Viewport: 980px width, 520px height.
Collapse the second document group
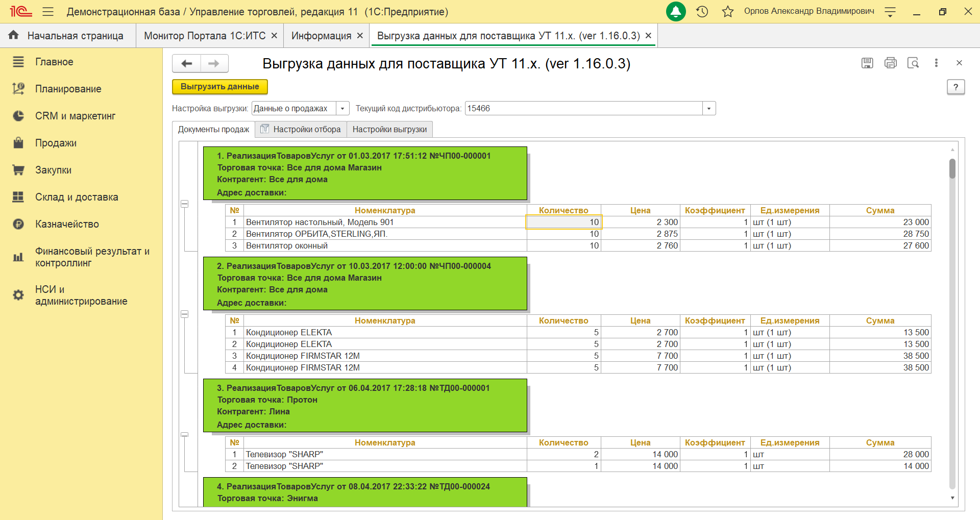click(185, 314)
